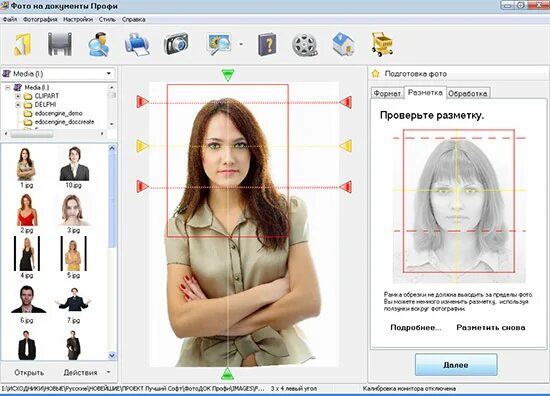550x396 pixels.
Task: Click the '3 x 4 левый угол' status text
Action: tap(294, 389)
